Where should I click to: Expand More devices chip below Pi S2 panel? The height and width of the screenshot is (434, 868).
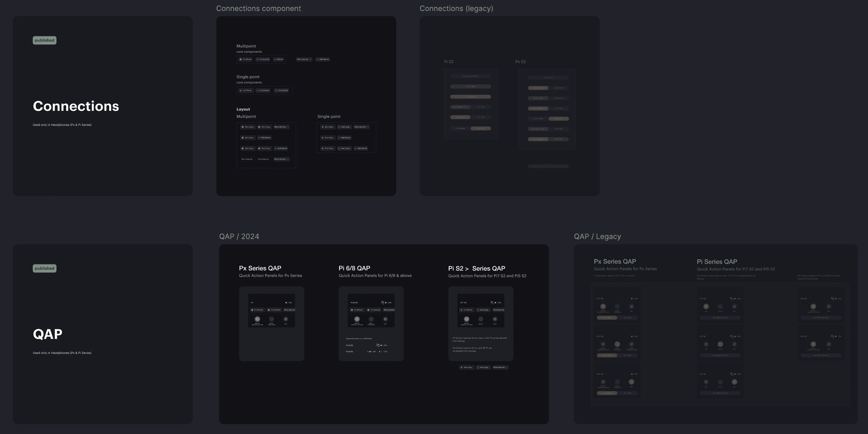(500, 367)
